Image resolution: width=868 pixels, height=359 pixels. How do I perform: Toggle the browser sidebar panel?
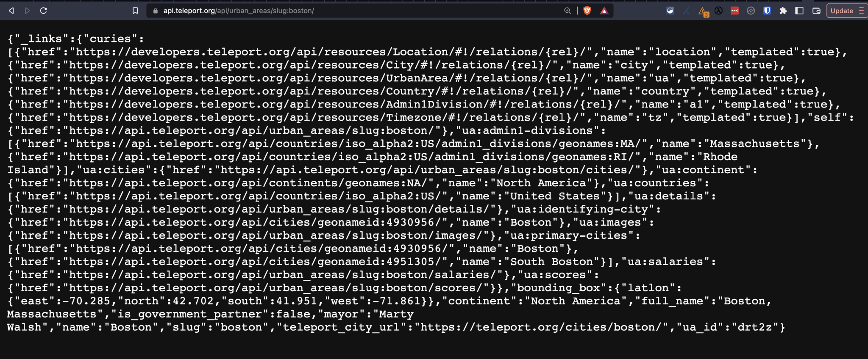point(799,11)
